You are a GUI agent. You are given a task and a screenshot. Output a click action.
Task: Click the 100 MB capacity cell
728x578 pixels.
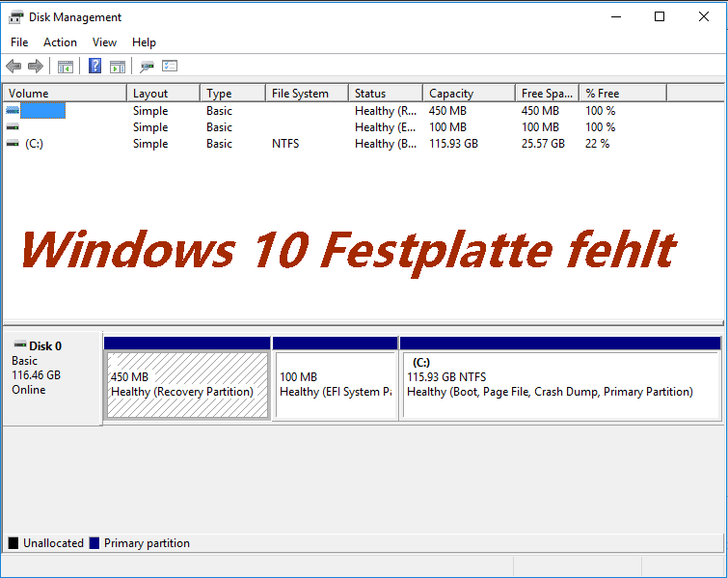(x=447, y=126)
